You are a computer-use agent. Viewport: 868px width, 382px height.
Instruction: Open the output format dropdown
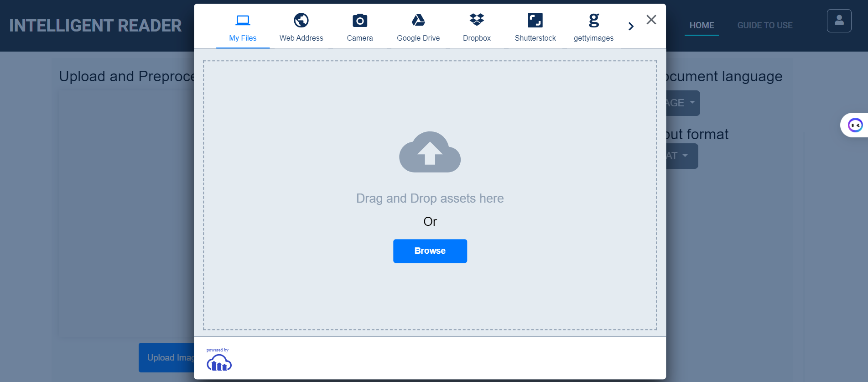coord(681,156)
